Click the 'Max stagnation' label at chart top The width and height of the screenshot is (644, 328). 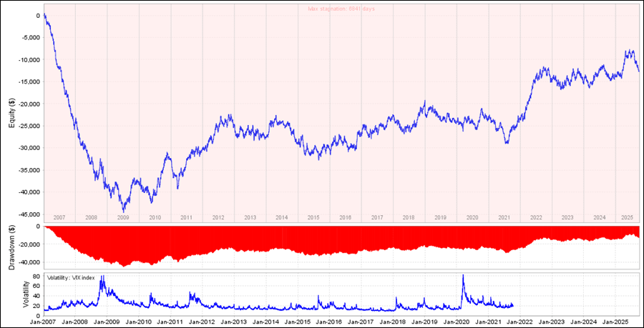pyautogui.click(x=341, y=9)
